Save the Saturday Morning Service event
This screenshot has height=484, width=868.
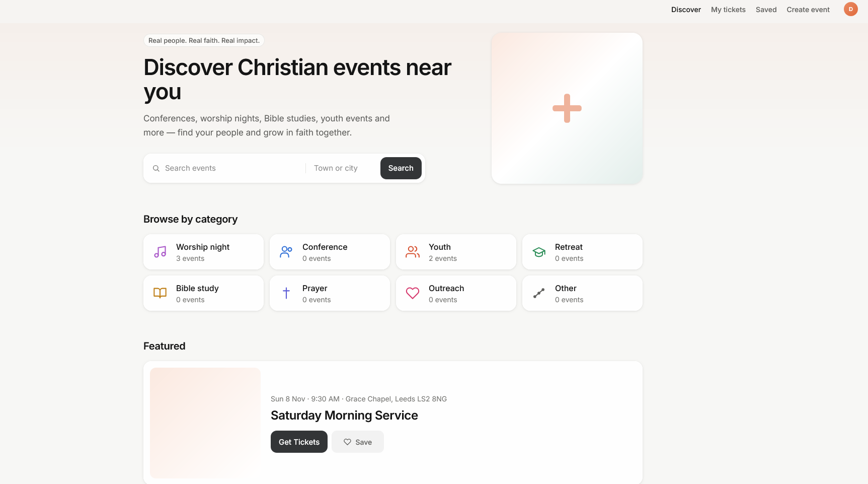358,442
